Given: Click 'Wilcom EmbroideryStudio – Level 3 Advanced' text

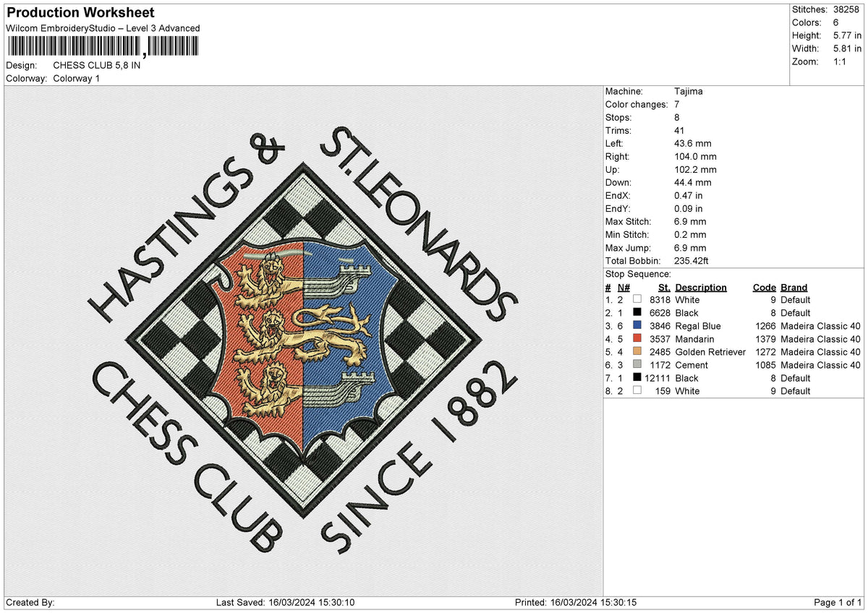Looking at the screenshot, I should [x=103, y=28].
